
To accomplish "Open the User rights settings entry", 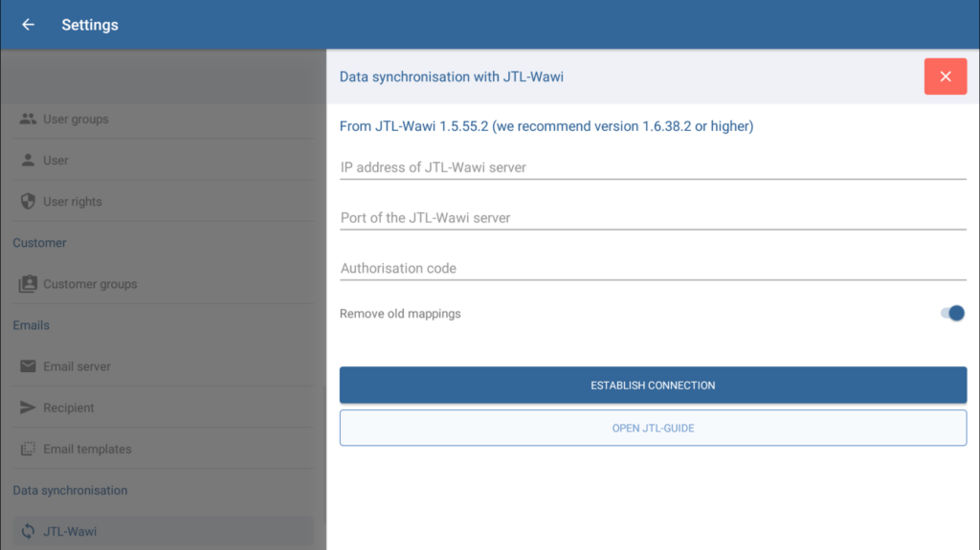I will click(x=73, y=202).
